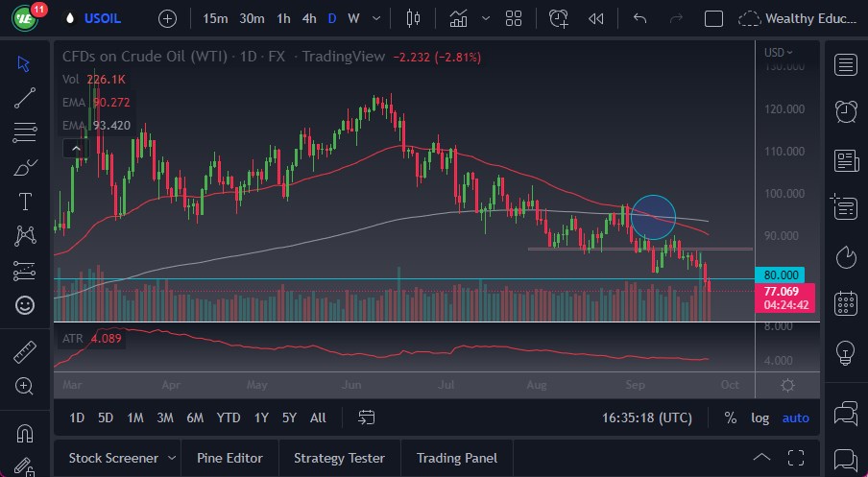The width and height of the screenshot is (868, 477).
Task: Click the replay rewind icon
Action: [596, 18]
